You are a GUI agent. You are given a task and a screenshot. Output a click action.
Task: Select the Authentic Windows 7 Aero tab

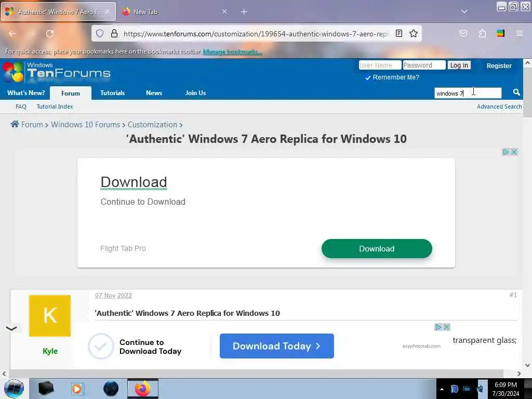click(x=58, y=11)
